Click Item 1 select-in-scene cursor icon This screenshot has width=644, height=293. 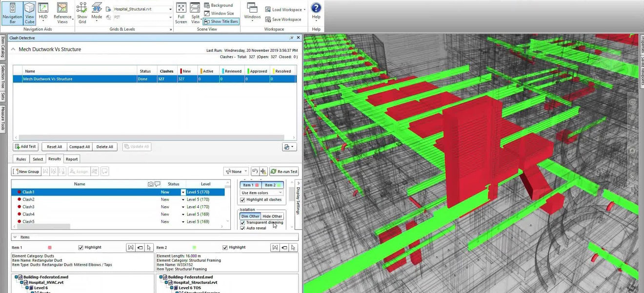(149, 248)
